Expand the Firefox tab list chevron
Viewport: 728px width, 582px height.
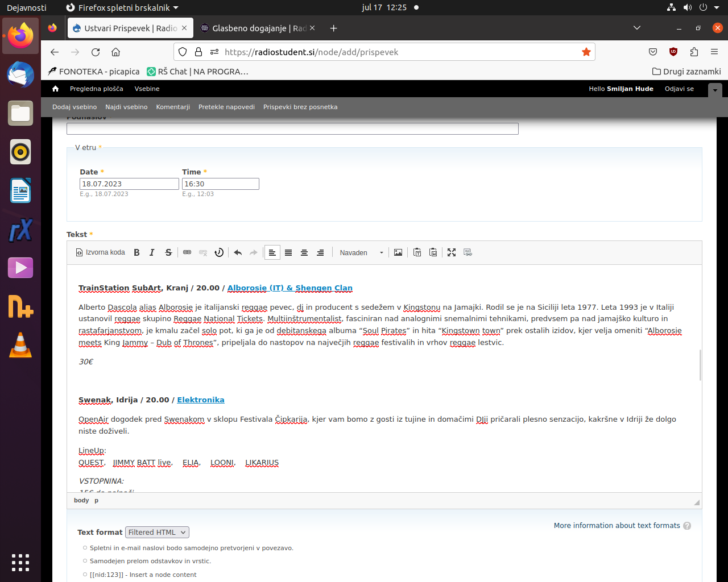pyautogui.click(x=637, y=28)
